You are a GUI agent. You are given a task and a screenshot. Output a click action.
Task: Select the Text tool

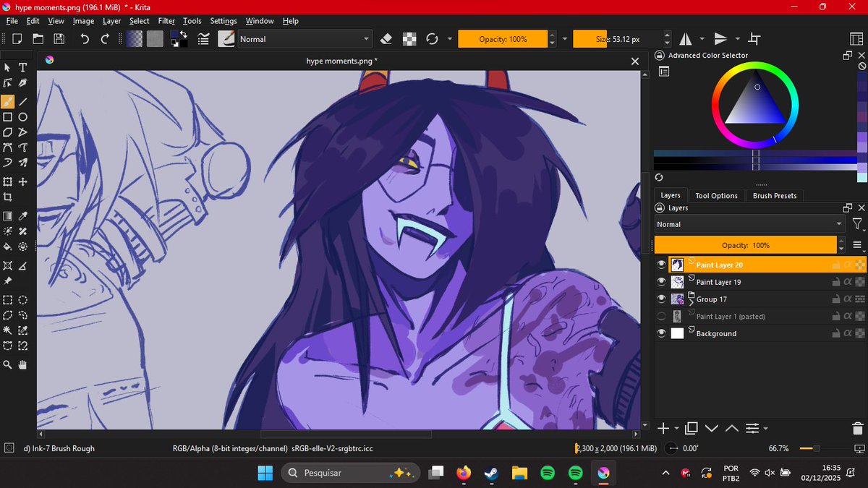(23, 67)
